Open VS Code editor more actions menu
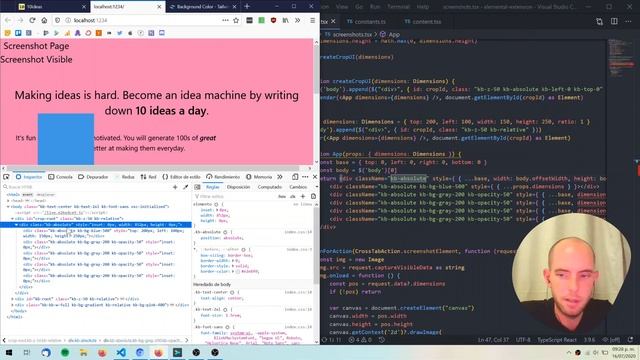The image size is (640, 360). pyautogui.click(x=629, y=21)
